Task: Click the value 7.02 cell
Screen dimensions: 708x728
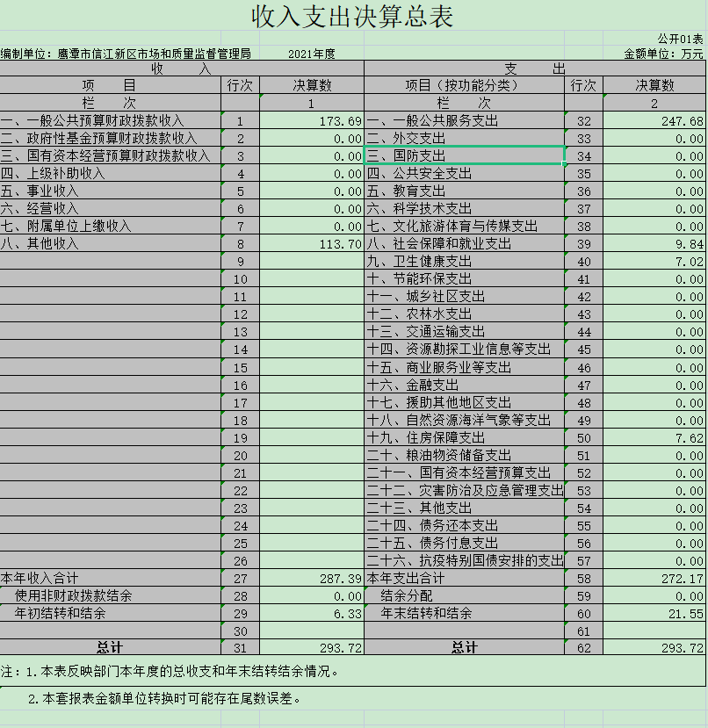Action: click(654, 262)
